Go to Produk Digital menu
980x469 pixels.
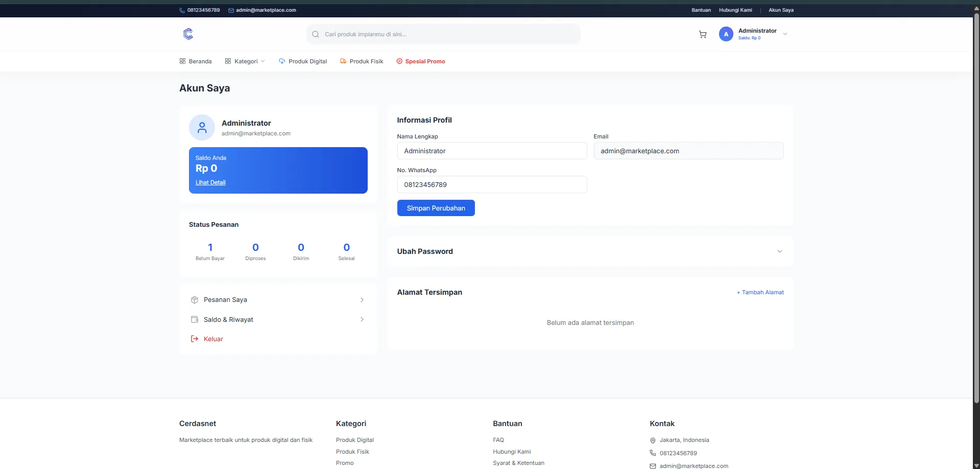click(303, 61)
